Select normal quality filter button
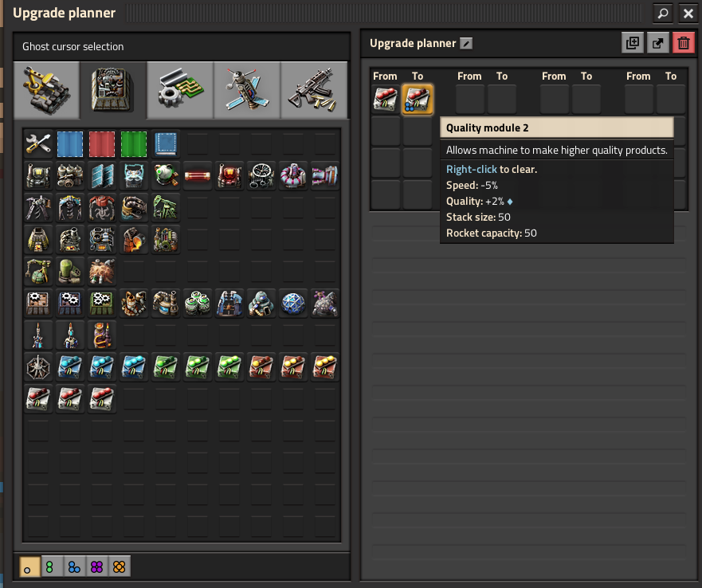702x588 pixels. coord(30,566)
